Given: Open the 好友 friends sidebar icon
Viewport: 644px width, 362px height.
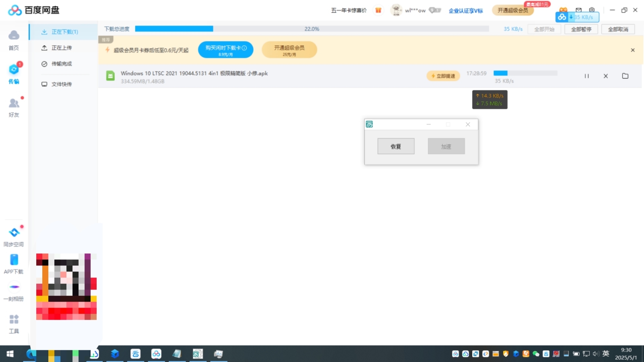Looking at the screenshot, I should (14, 107).
